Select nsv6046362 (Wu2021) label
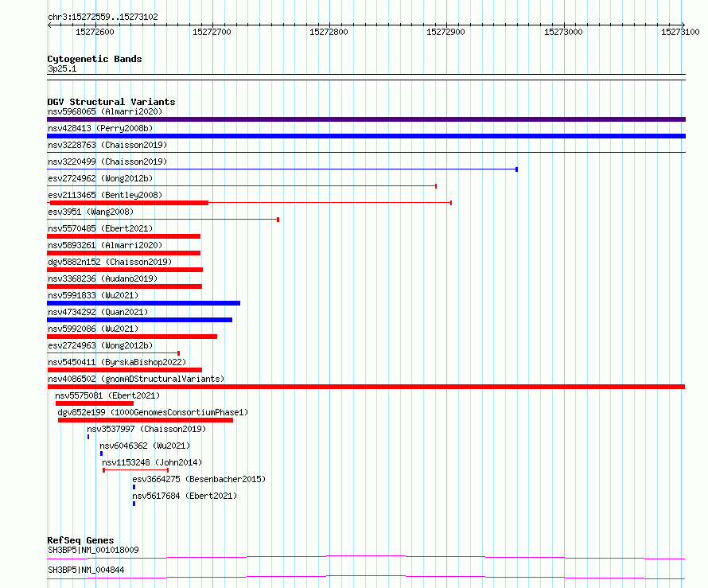 (x=145, y=446)
